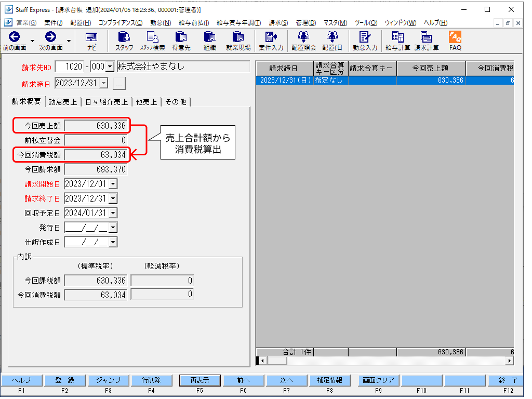Click the 次へ F7 button
This screenshot has width=532, height=399.
click(287, 380)
